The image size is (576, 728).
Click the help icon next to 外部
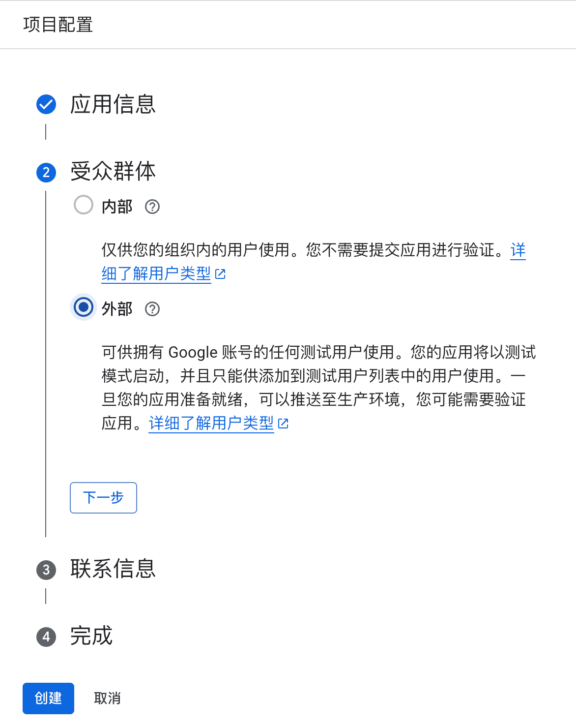click(x=152, y=309)
